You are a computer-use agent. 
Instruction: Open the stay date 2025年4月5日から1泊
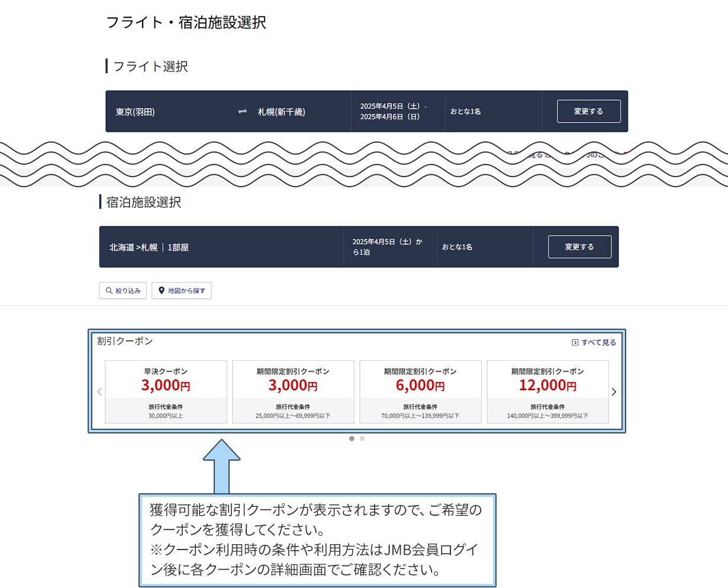click(387, 247)
